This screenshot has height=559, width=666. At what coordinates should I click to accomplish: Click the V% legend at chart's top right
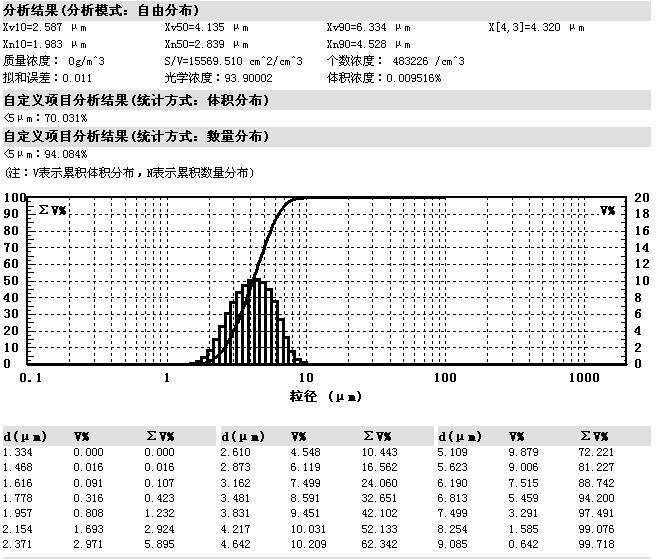point(607,210)
